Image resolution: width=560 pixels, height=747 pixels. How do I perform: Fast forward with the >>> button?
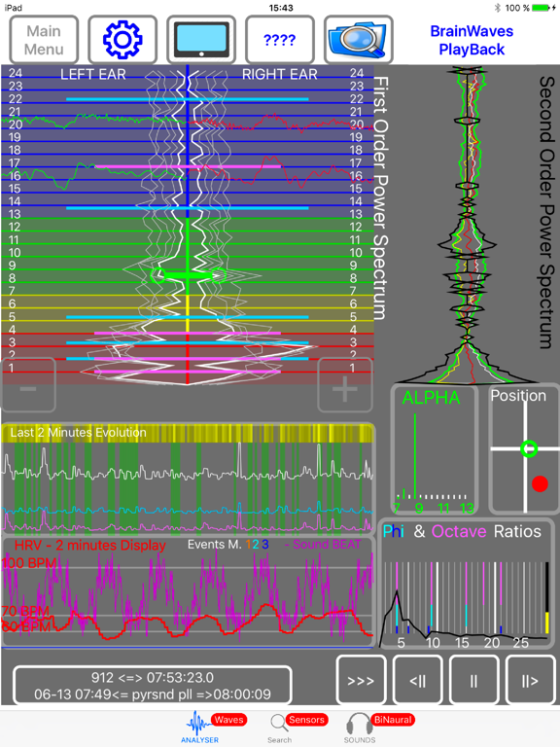[361, 680]
